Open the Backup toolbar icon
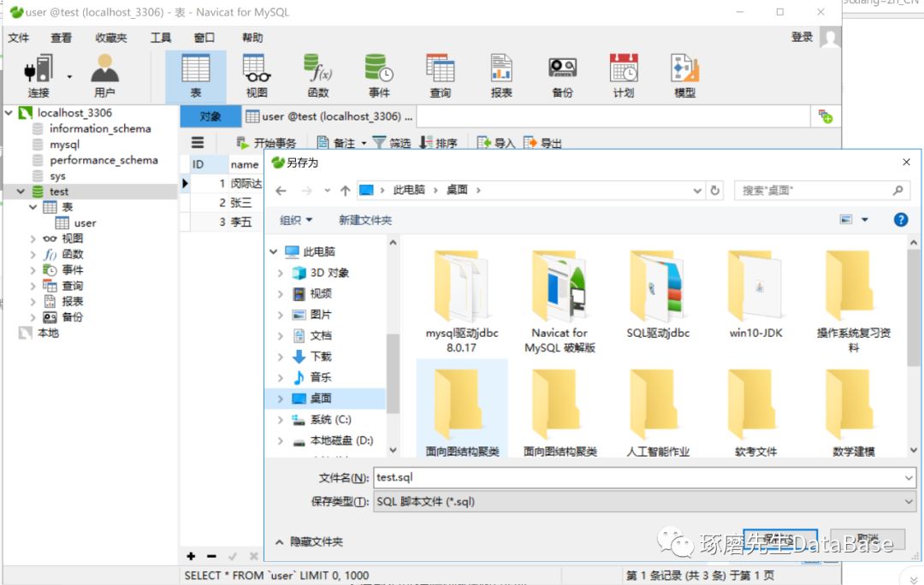This screenshot has height=585, width=924. tap(563, 75)
